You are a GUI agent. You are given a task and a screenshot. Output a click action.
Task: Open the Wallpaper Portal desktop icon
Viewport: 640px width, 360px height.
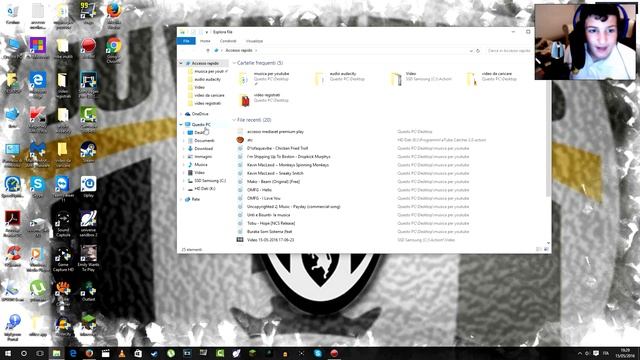(13, 328)
